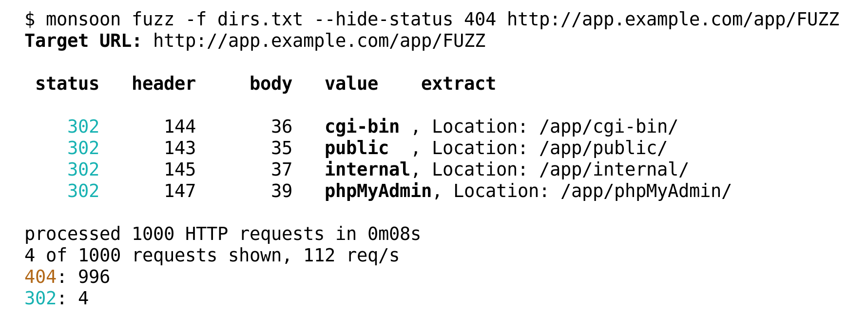Click the processed 1000 HTTP requests line

coord(223,234)
